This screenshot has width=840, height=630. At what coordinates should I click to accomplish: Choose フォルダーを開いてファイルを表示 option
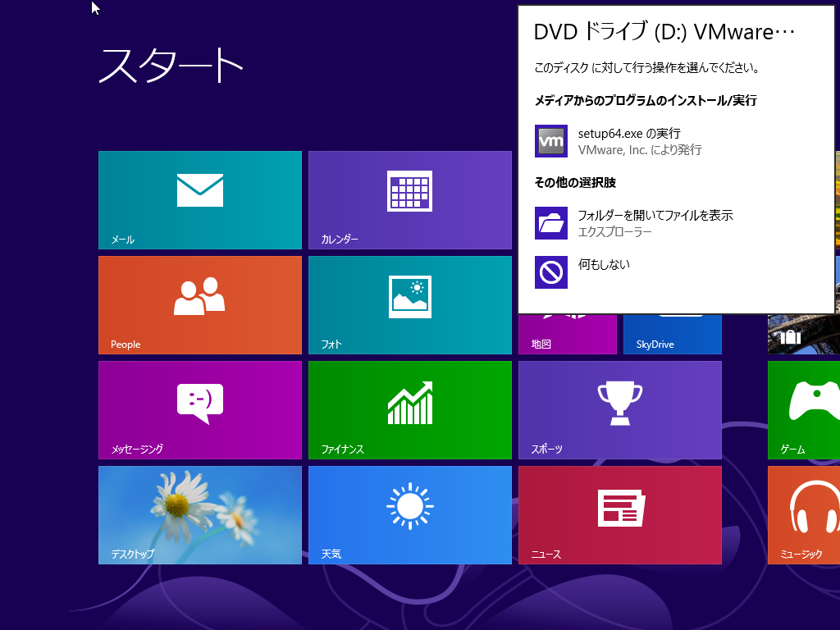(x=675, y=223)
